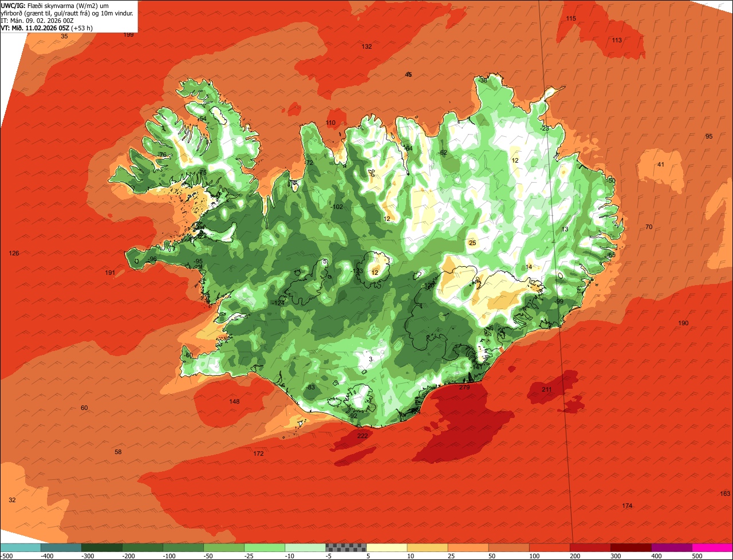Select the ocean value 163

[x=725, y=494]
